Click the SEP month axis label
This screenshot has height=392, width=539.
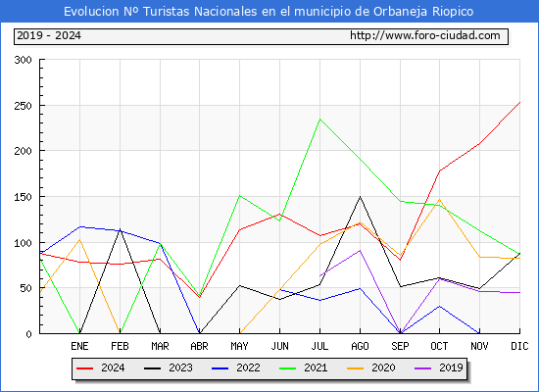click(400, 346)
